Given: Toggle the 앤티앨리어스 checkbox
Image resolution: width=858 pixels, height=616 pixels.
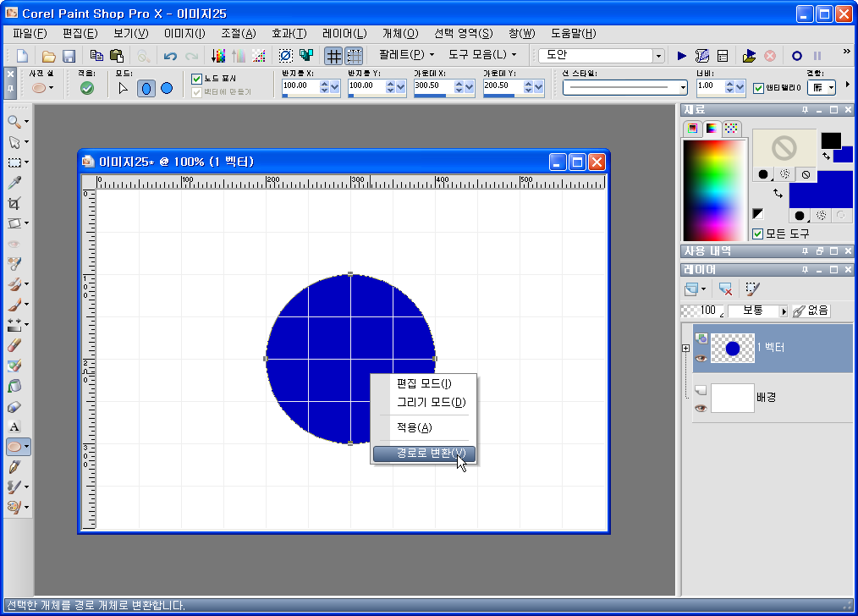Looking at the screenshot, I should pyautogui.click(x=758, y=88).
